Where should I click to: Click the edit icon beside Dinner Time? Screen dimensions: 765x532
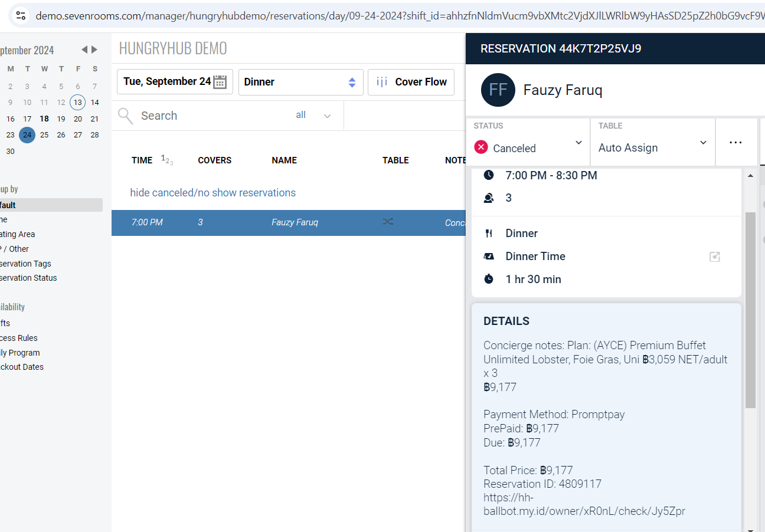(714, 257)
